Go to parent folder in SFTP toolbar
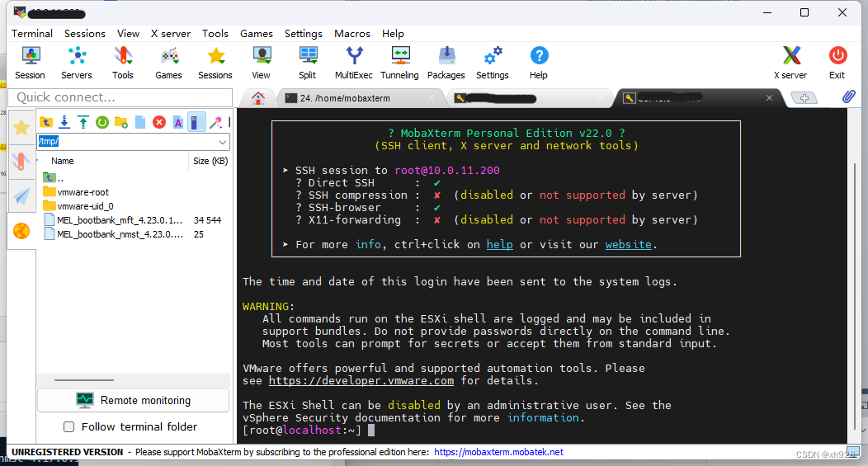Screen dimensions: 868x466 click(46, 122)
